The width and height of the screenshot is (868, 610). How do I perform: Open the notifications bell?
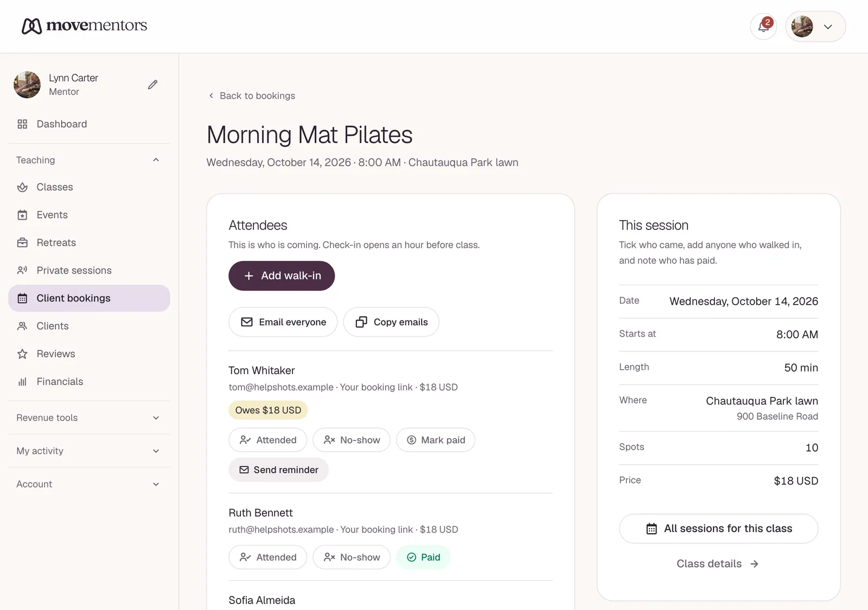click(x=763, y=26)
